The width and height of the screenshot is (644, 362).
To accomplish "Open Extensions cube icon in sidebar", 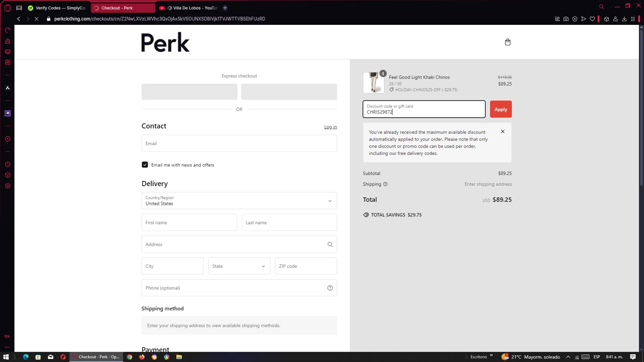I will (x=8, y=175).
